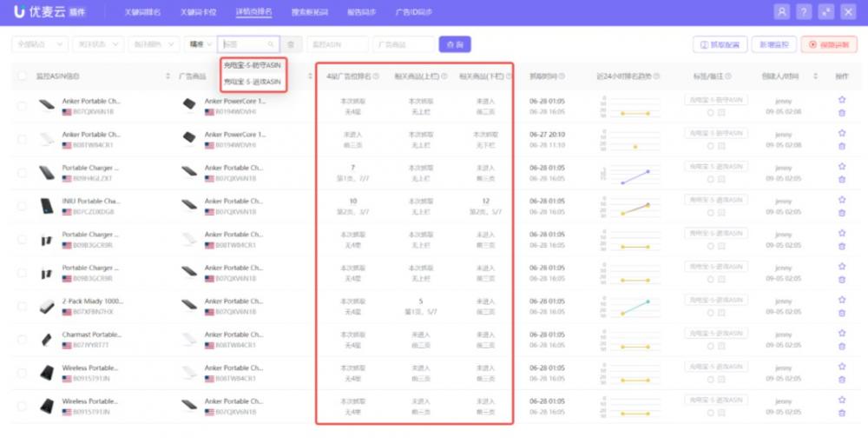
Task: Click the 2-Pack Miady product thumbnail
Action: click(x=47, y=307)
